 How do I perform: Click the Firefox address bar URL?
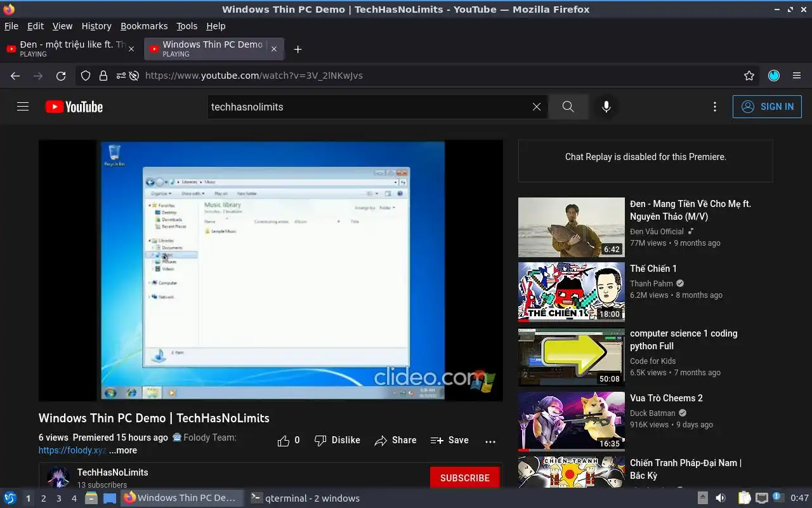(254, 76)
